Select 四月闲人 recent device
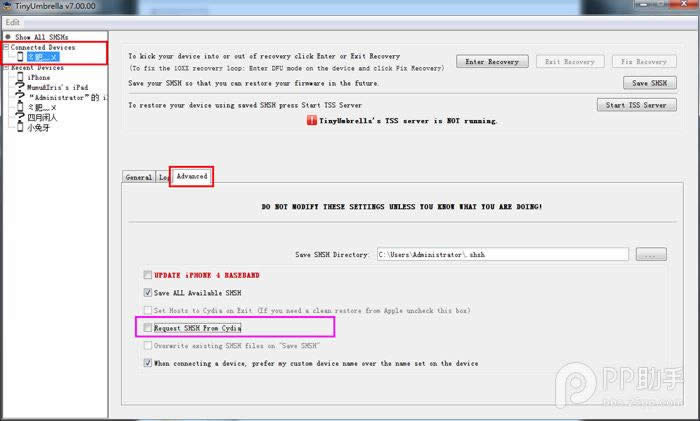This screenshot has height=421, width=700. tap(42, 117)
